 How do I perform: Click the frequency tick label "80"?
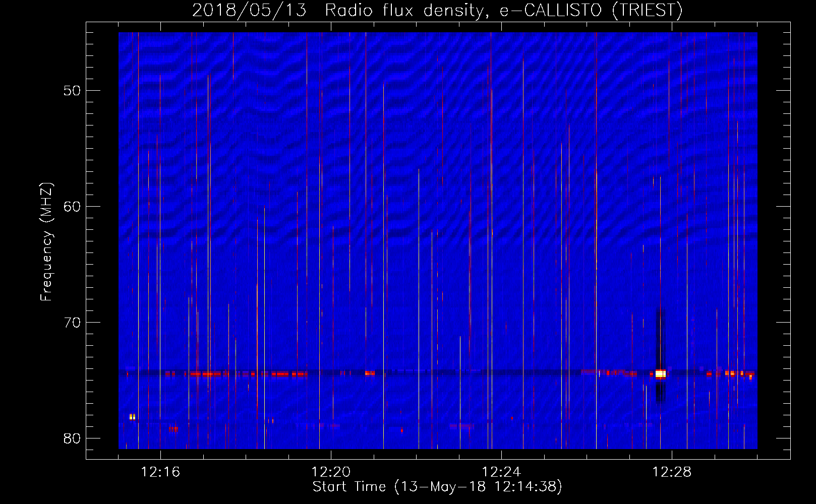tap(72, 438)
